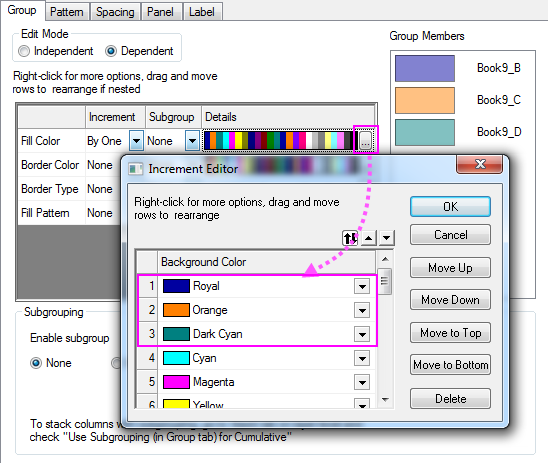Click the Book9_B member label
Screen dimensions: 548x463
(499, 68)
